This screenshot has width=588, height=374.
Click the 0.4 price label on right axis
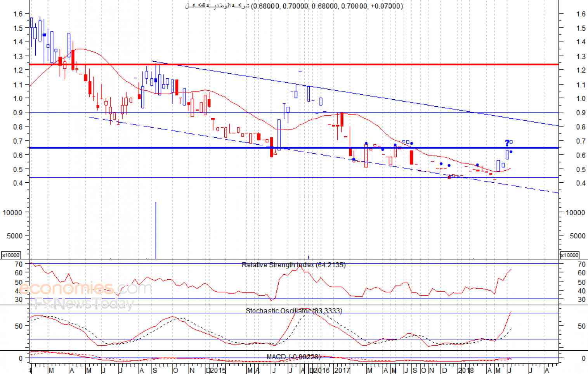(x=581, y=183)
